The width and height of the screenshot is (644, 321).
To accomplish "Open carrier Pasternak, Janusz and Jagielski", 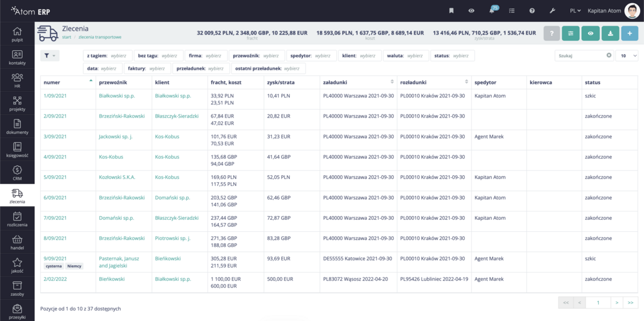I will (119, 263).
